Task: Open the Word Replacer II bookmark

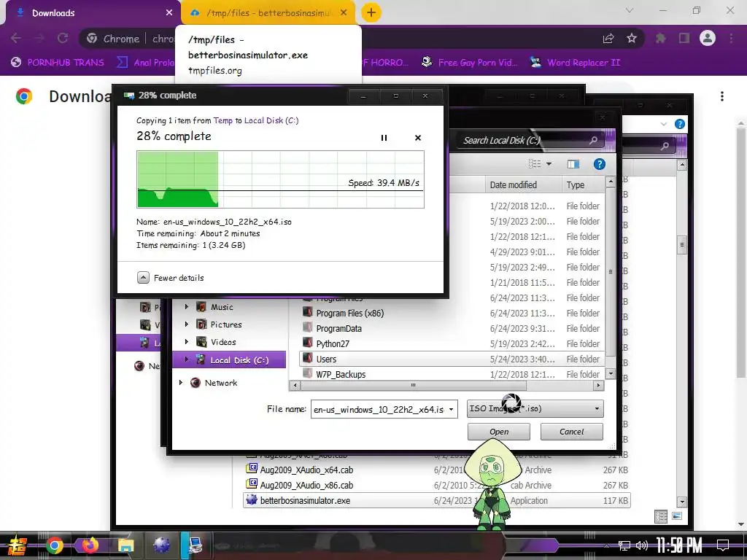Action: tap(575, 63)
